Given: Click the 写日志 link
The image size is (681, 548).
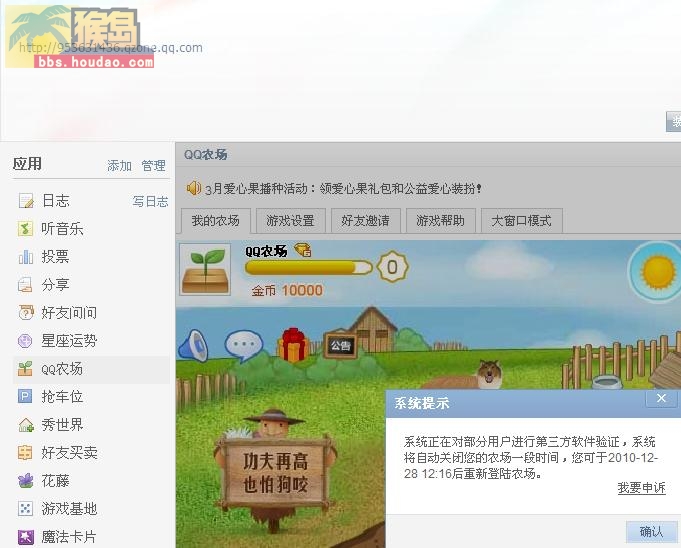Looking at the screenshot, I should coord(150,201).
